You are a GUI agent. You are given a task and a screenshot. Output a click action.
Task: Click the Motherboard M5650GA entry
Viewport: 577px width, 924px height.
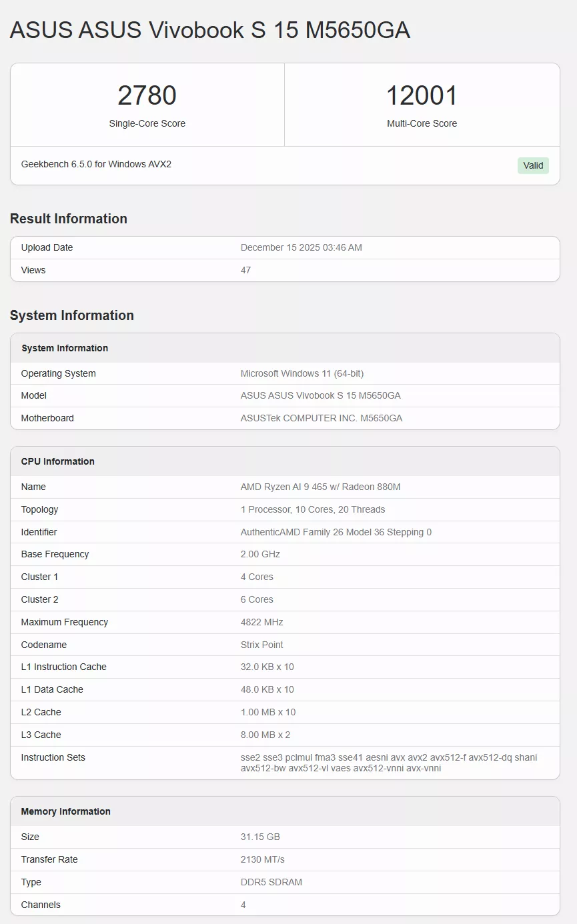(322, 418)
